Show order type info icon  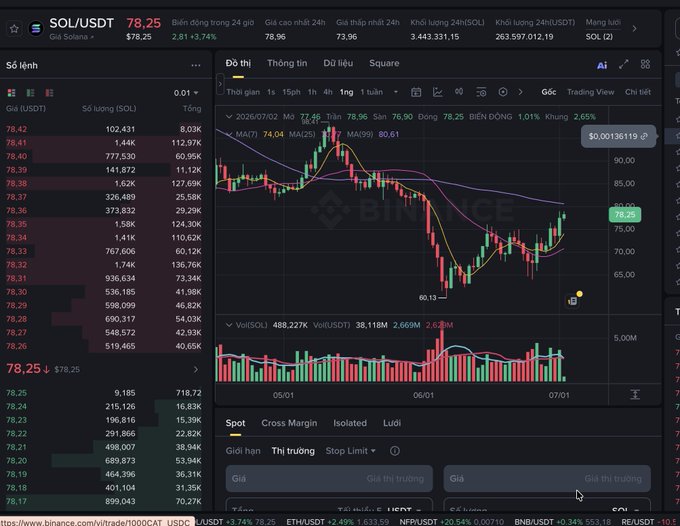[395, 451]
